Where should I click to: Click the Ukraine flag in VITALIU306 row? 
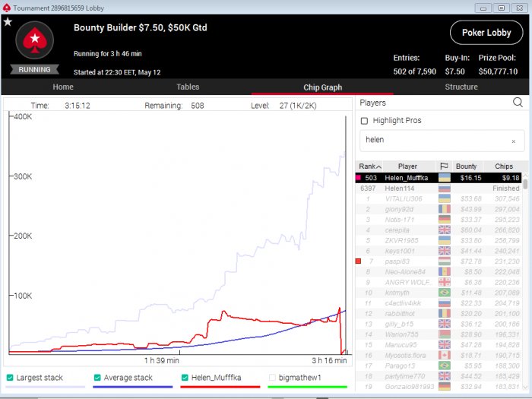click(445, 199)
